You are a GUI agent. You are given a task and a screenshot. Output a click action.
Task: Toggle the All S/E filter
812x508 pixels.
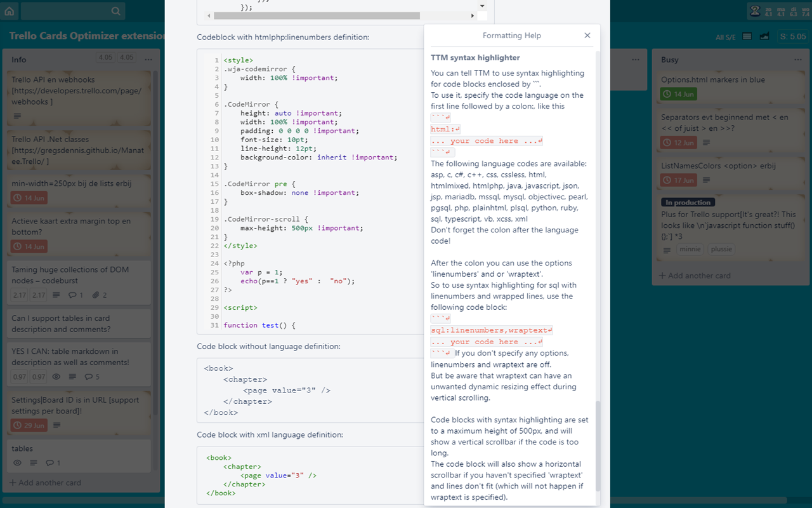coord(726,37)
